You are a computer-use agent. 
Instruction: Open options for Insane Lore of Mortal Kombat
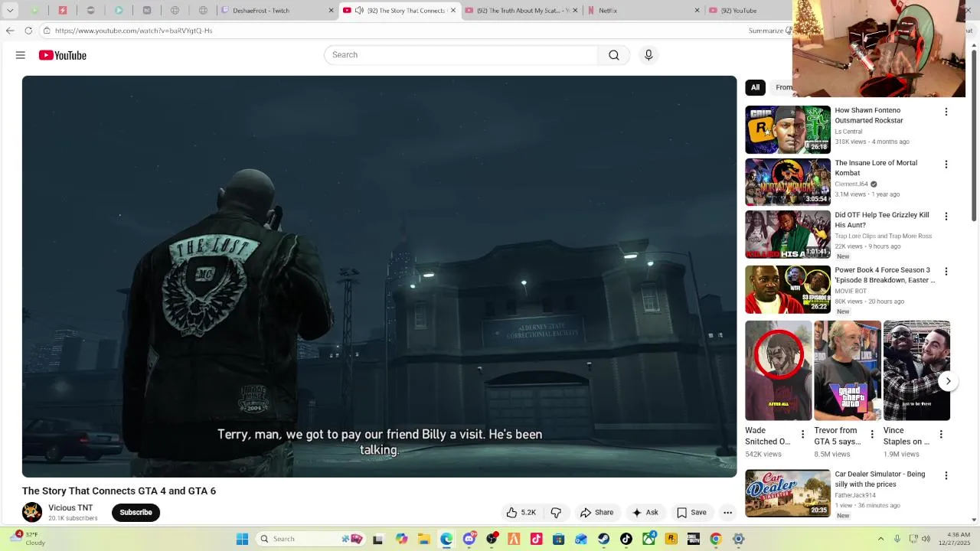(946, 165)
